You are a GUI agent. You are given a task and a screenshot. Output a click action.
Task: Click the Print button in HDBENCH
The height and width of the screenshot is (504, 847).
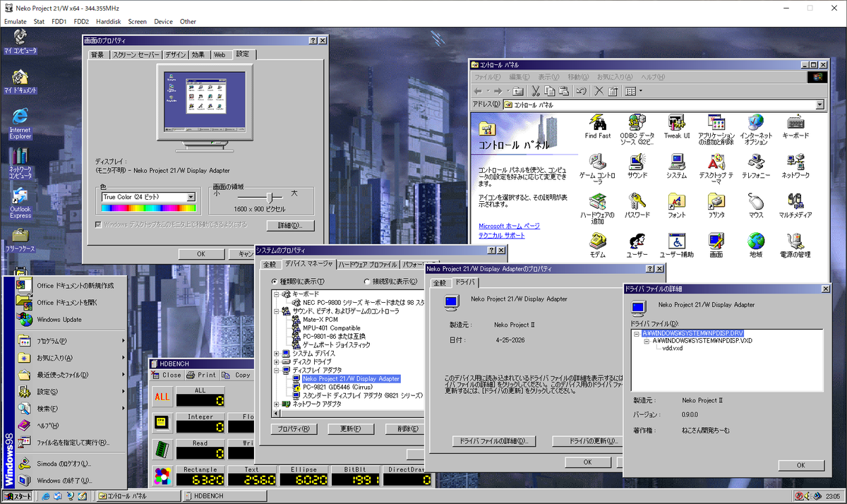point(201,375)
